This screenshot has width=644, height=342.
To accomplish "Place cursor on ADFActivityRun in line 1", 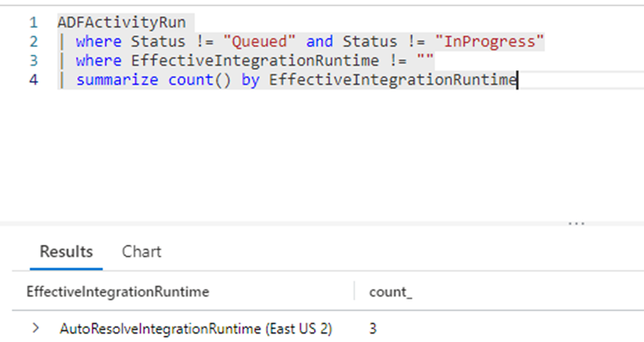I will (x=122, y=22).
